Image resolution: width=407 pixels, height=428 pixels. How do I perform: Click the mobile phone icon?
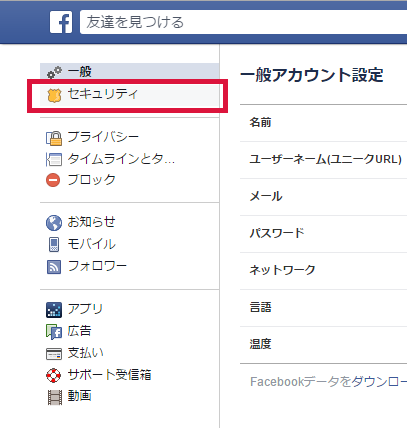tap(54, 244)
